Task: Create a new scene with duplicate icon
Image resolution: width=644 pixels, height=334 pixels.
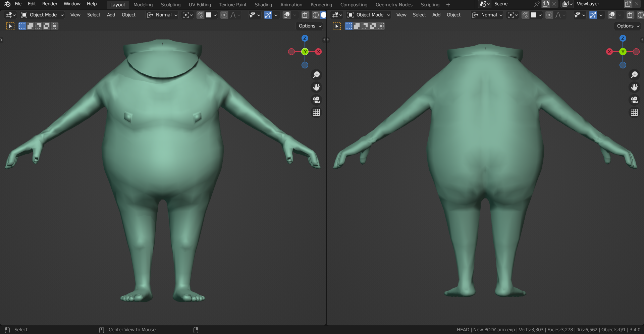Action: [546, 4]
